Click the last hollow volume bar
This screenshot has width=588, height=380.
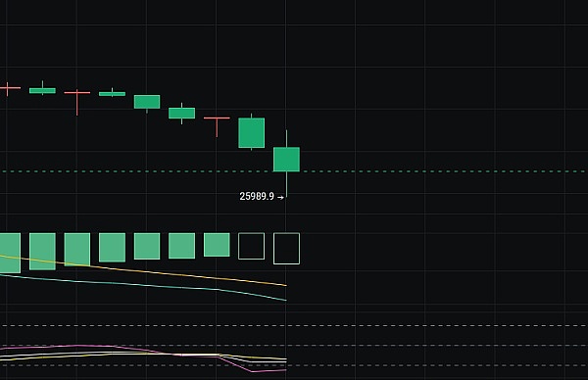click(286, 249)
